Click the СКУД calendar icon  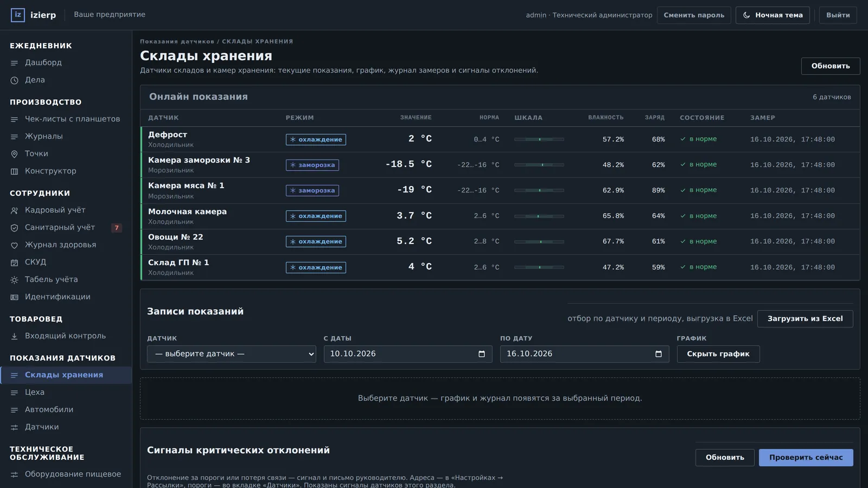tap(15, 262)
